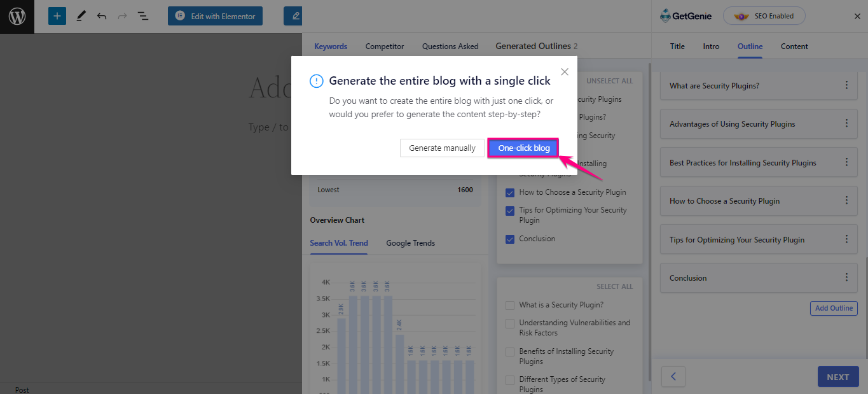
Task: Go back with the left chevron button
Action: click(x=673, y=377)
